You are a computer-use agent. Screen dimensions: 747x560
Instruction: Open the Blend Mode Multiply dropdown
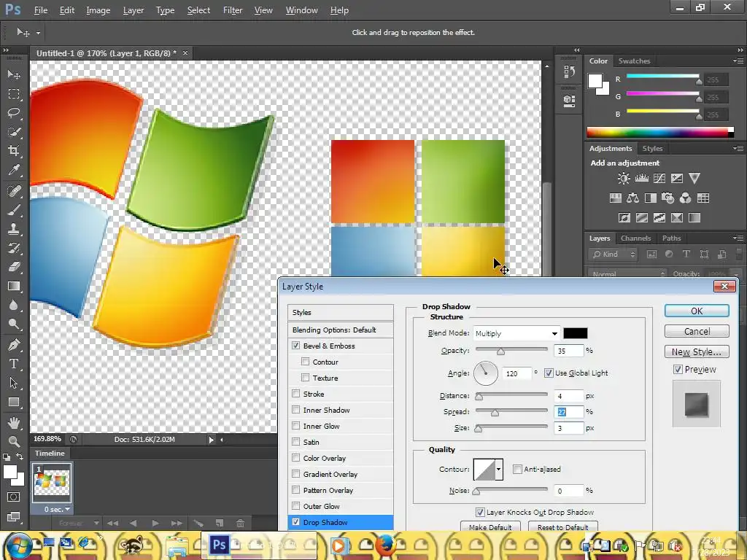(x=516, y=333)
